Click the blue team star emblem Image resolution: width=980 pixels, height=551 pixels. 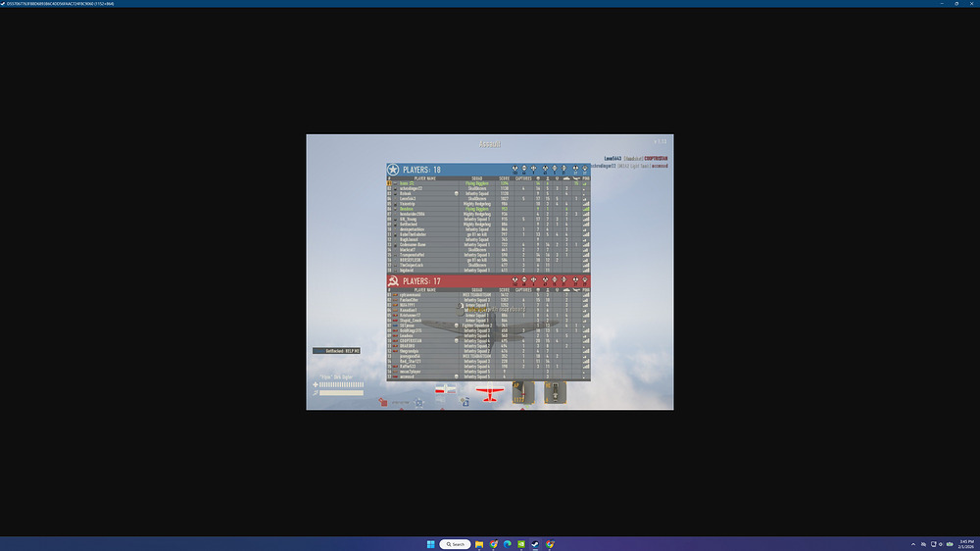[393, 170]
